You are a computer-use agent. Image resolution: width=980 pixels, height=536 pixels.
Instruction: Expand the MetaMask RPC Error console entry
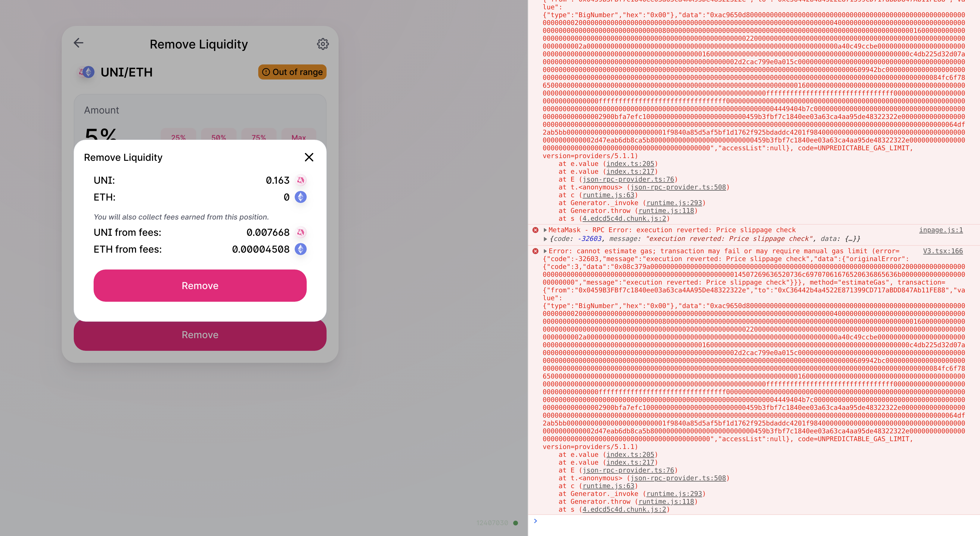tap(545, 230)
